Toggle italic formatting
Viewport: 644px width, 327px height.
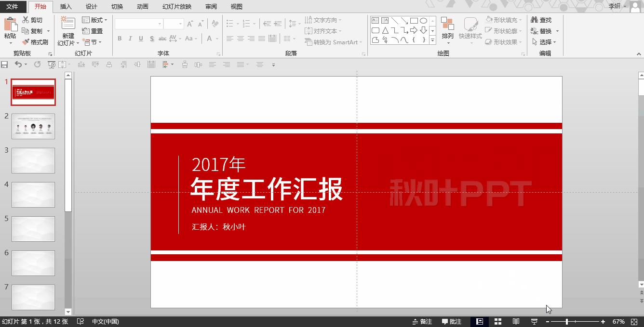tap(130, 38)
